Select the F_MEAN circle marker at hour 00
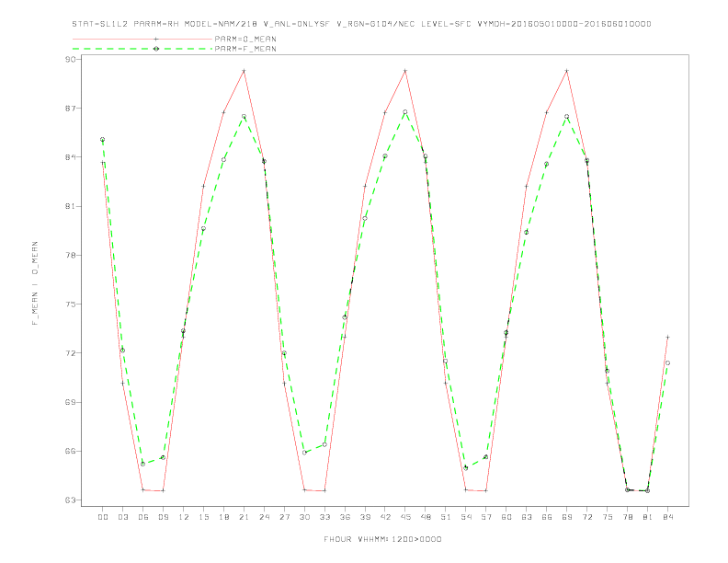The height and width of the screenshot is (563, 728). (103, 139)
